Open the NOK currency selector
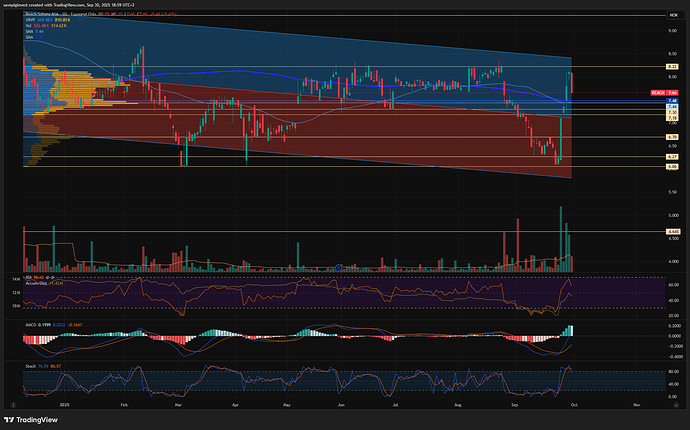The width and height of the screenshot is (690, 430). (x=672, y=17)
